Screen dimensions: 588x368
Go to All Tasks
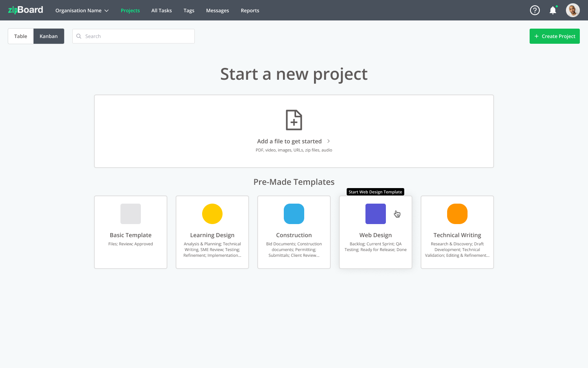[162, 11]
